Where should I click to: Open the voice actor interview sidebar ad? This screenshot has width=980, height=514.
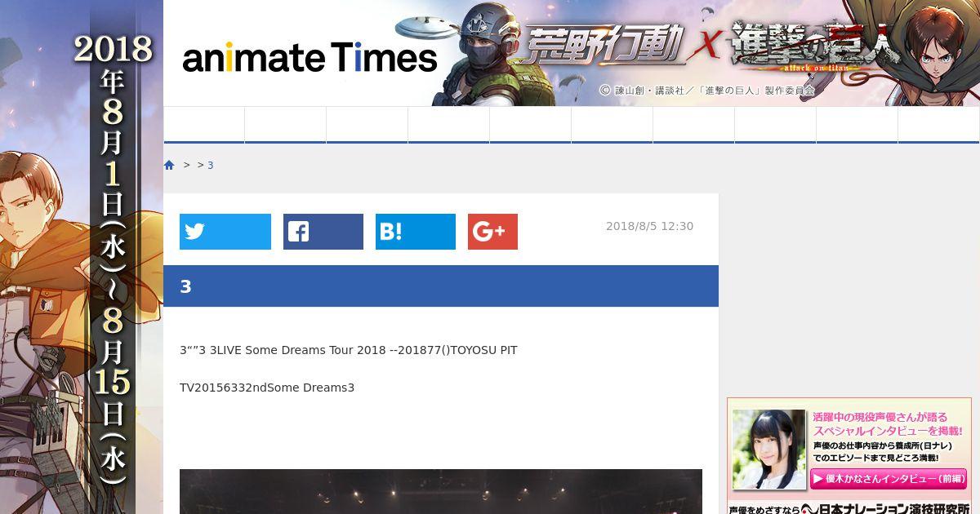click(x=849, y=455)
